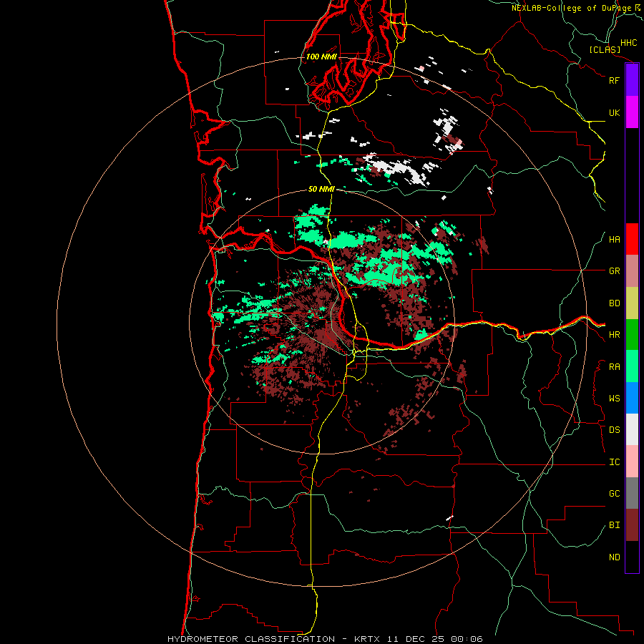Screen dimensions: 644x644
Task: Click the light pink IC legend swatch
Action: click(x=632, y=462)
